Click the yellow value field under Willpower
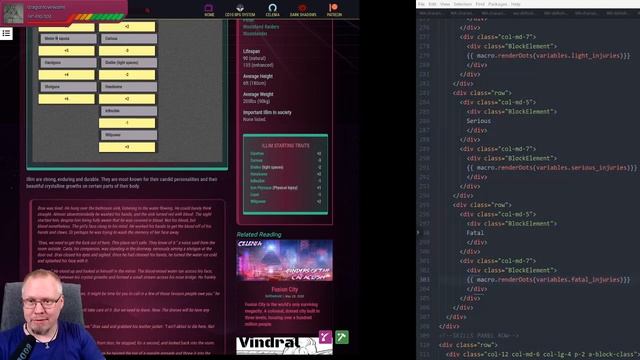 [x=127, y=147]
